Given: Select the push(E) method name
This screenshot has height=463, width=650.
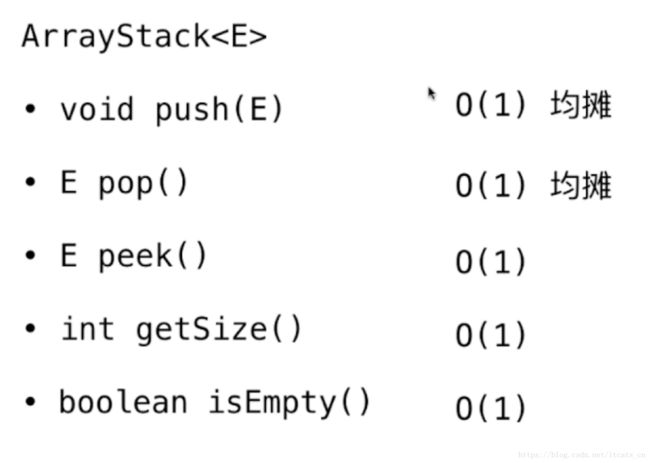Looking at the screenshot, I should click(218, 110).
